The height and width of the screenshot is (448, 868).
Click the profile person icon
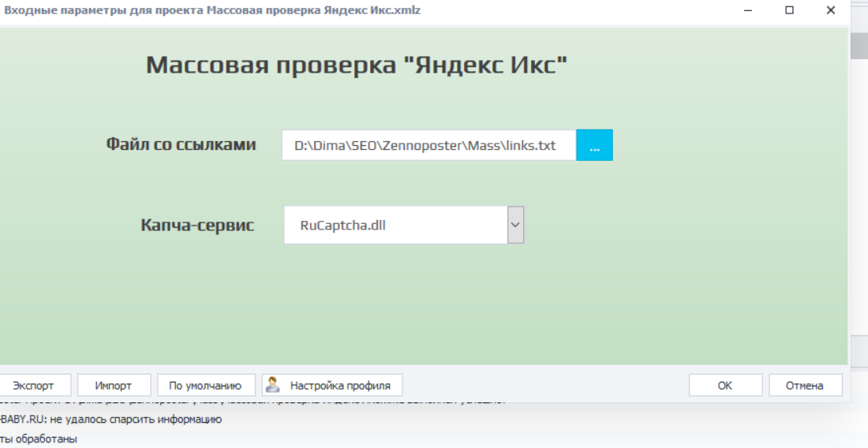(x=272, y=384)
